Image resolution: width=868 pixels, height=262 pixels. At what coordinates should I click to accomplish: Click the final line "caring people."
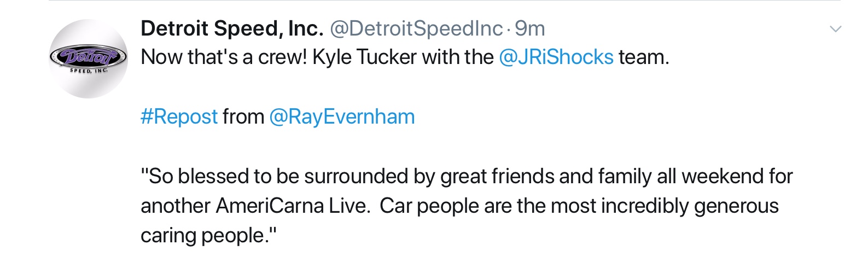(x=208, y=235)
